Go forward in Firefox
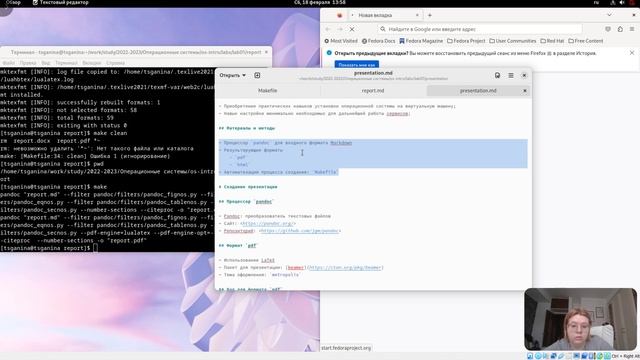640x360 pixels. (x=340, y=29)
